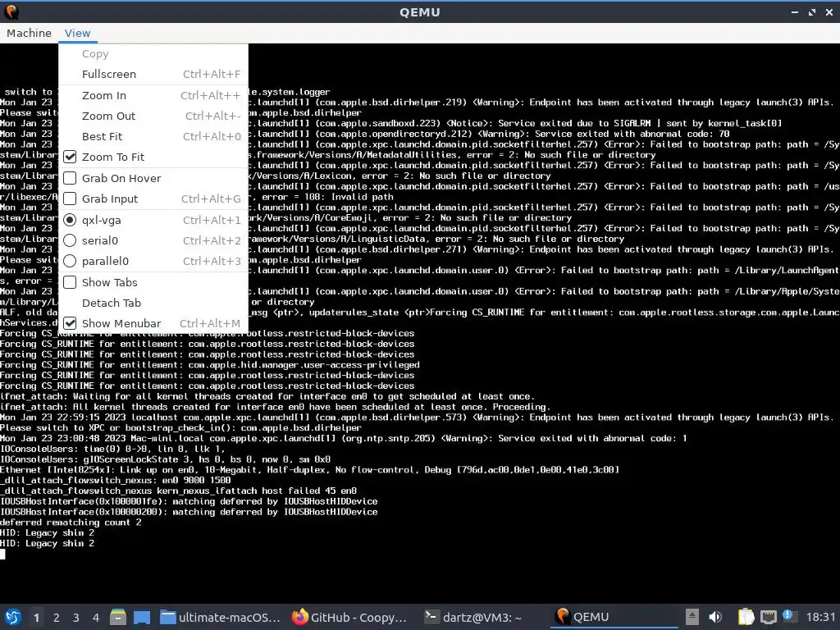Open the ultimate-macOS folder window in taskbar
840x630 pixels.
220,617
